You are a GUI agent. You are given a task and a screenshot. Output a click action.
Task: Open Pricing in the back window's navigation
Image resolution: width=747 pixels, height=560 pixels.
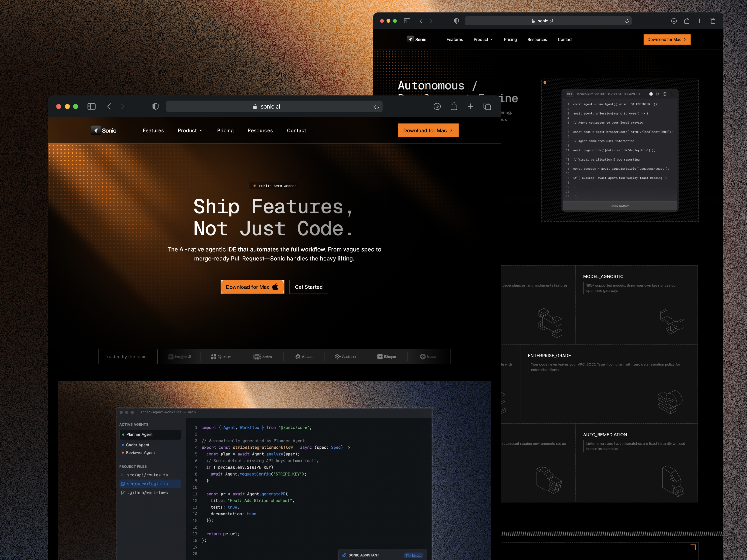click(x=510, y=39)
